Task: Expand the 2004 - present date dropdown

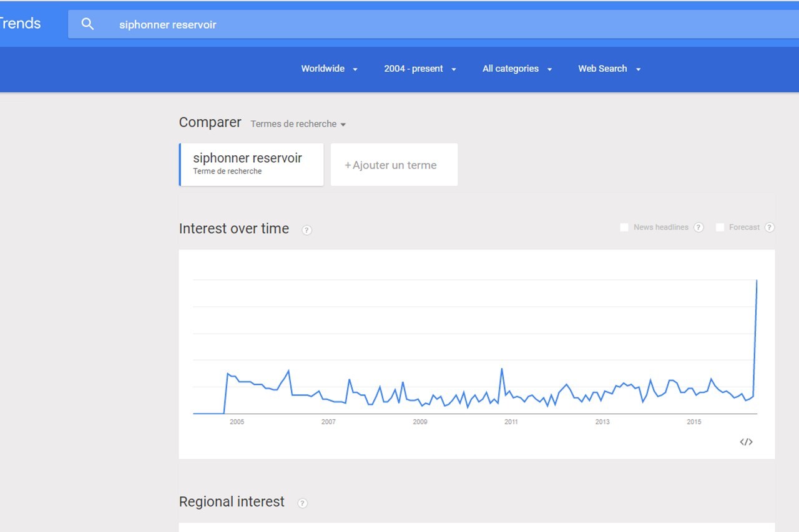Action: 419,69
